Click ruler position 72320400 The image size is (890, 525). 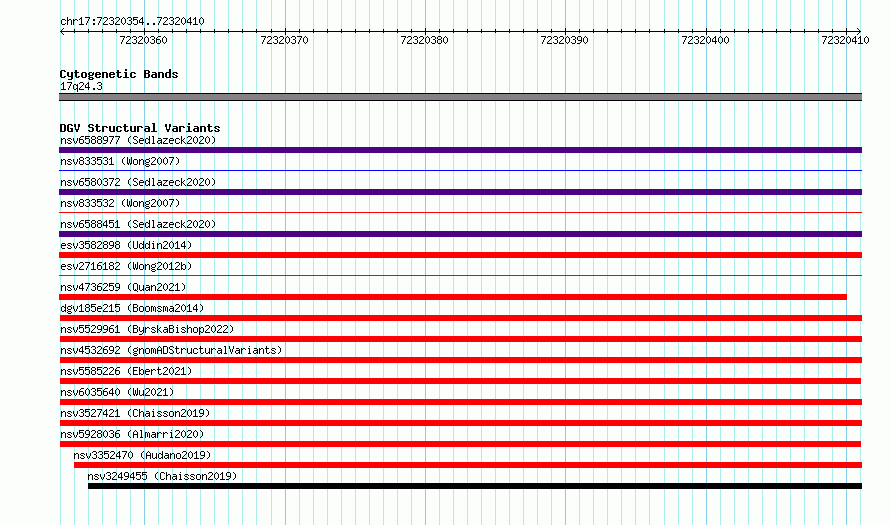pos(706,40)
